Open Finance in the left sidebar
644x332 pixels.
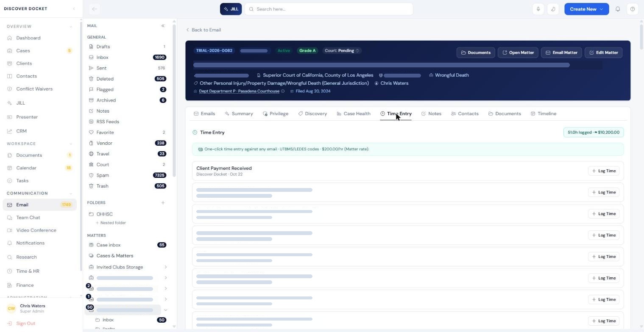25,285
